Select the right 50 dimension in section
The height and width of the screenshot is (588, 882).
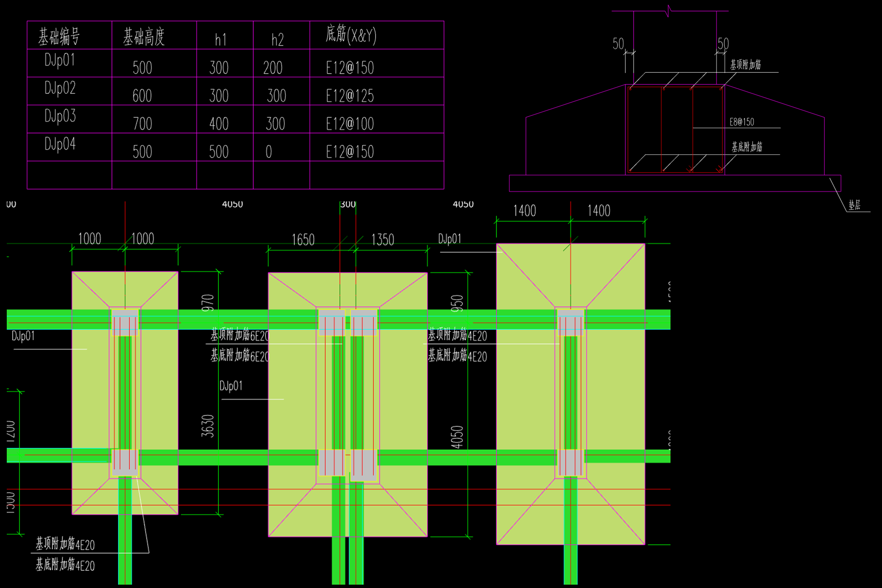tap(723, 44)
